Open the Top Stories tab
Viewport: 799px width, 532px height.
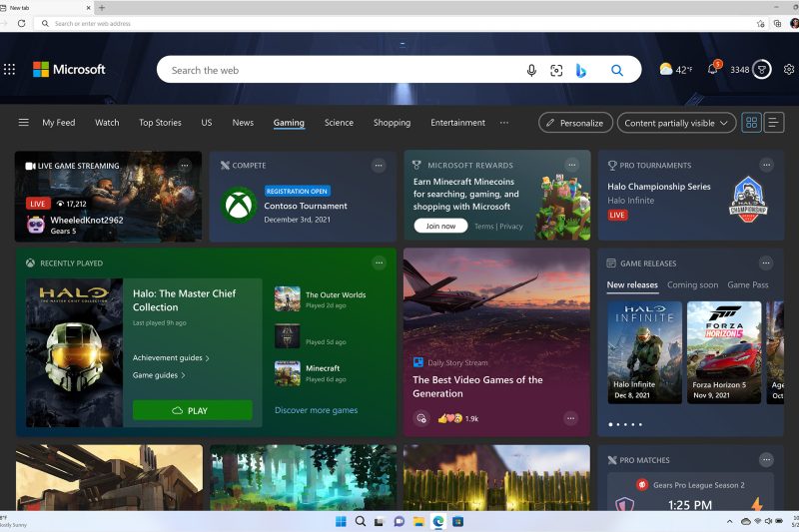[x=160, y=122]
